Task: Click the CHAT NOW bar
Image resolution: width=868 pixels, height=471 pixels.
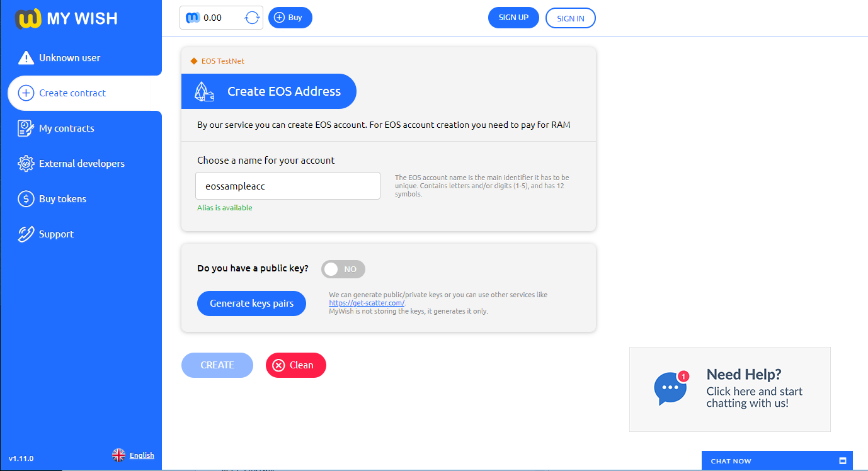Action: pyautogui.click(x=777, y=461)
